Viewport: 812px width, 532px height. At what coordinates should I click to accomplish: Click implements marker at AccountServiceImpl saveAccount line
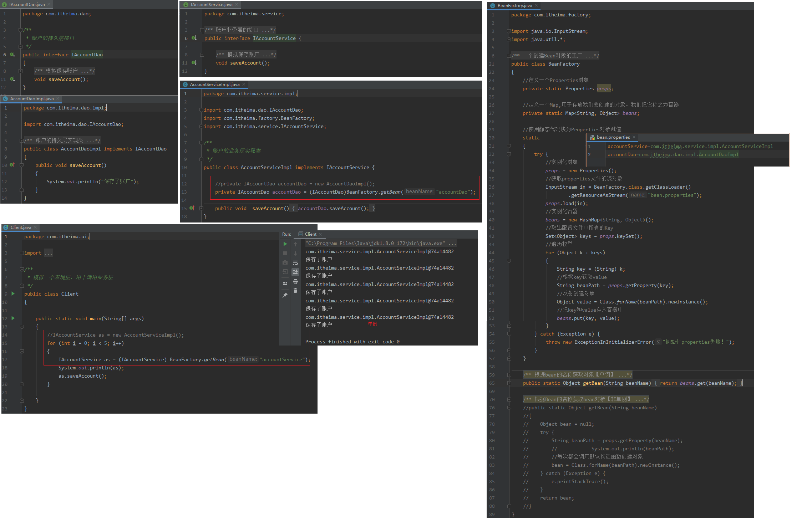(x=192, y=208)
